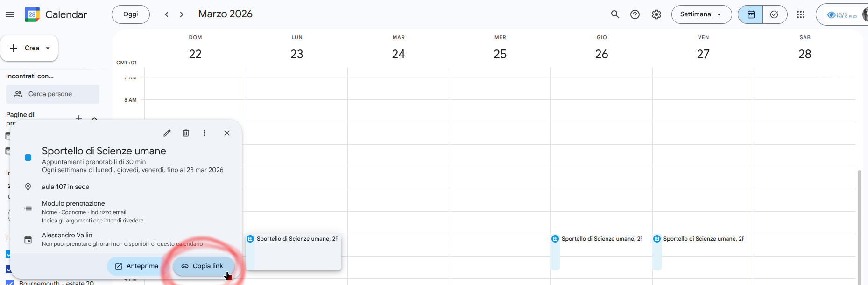Go to the previous week arrow
Image resolution: width=868 pixels, height=285 pixels.
point(167,14)
